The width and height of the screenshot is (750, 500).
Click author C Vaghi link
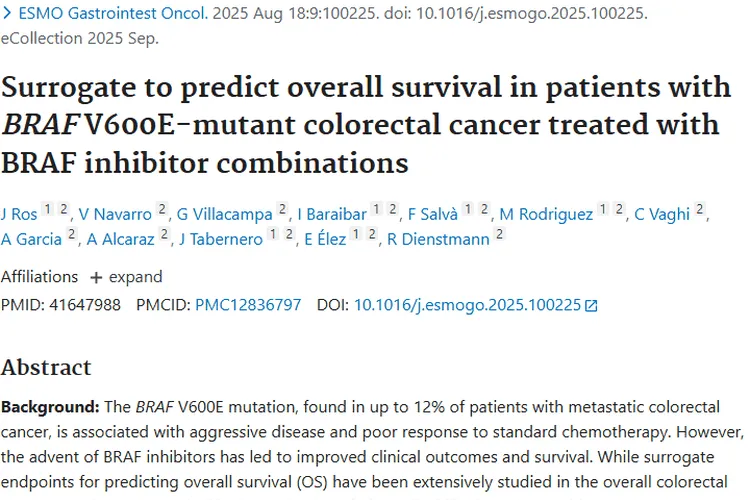point(662,214)
